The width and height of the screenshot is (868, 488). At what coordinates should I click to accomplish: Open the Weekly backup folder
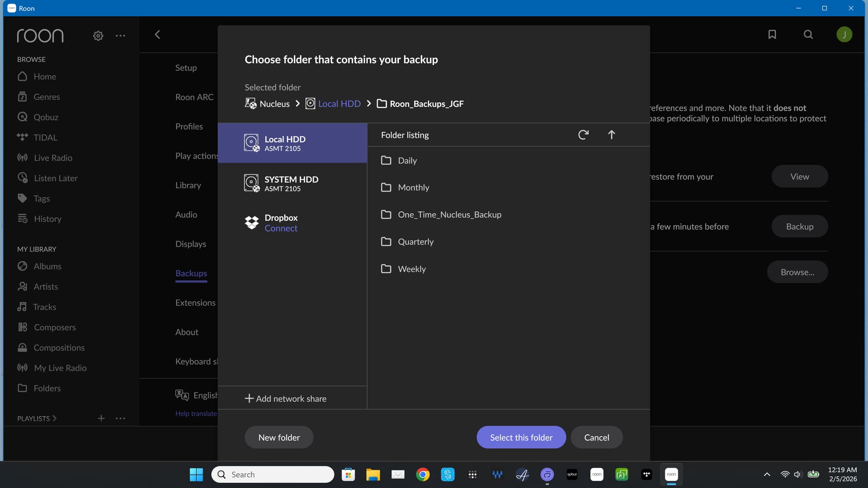[411, 269]
